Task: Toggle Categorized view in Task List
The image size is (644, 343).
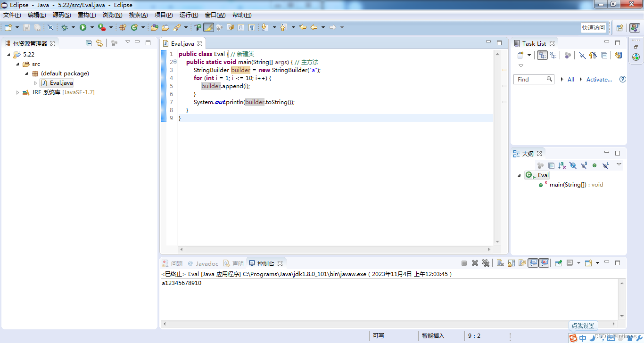Action: [542, 55]
